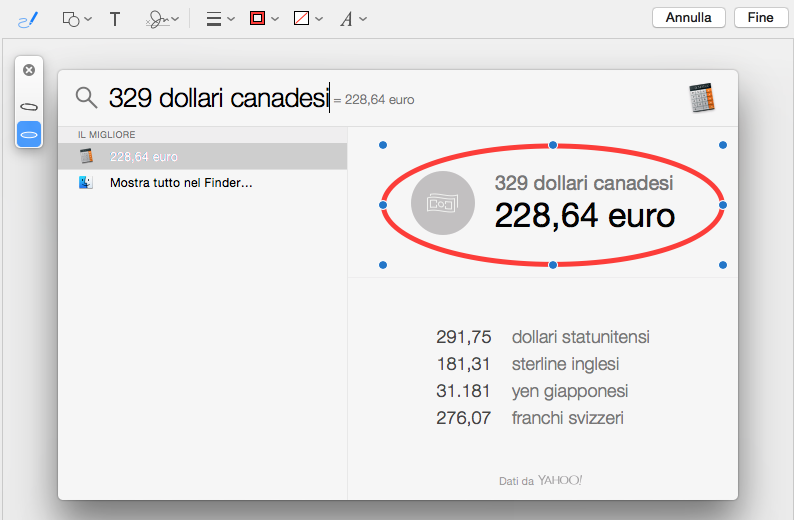Expand the Signature dropdown chevron
Viewport: 794px width, 520px height.
[175, 19]
